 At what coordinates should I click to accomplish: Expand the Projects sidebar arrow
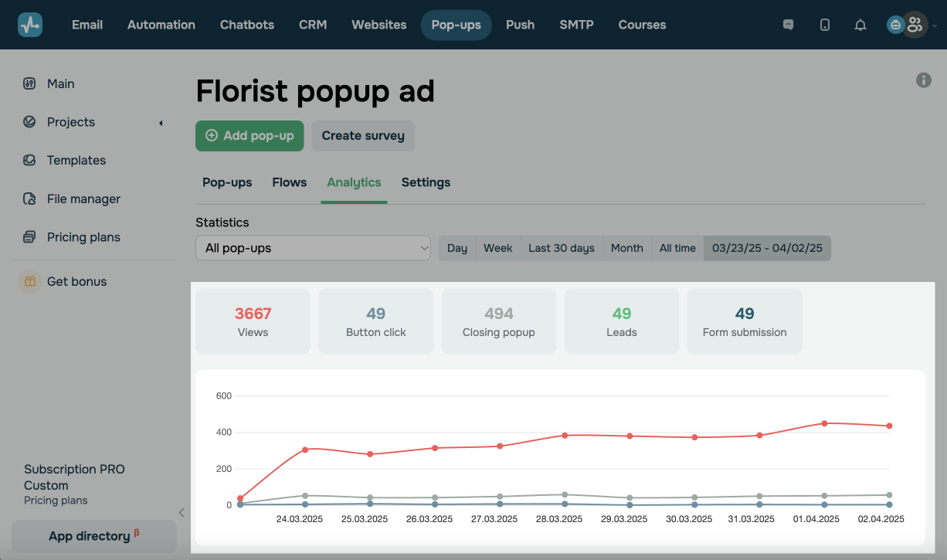coord(161,123)
